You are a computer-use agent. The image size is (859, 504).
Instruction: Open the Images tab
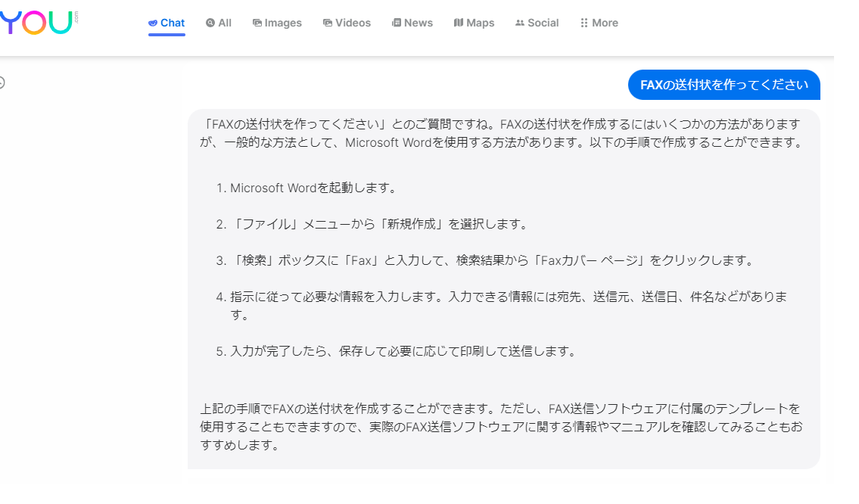pos(277,23)
